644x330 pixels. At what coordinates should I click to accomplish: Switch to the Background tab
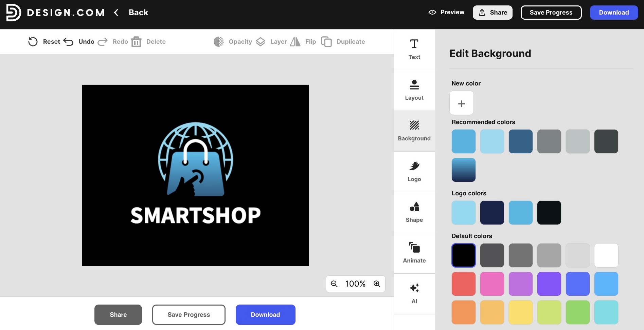coord(414,131)
